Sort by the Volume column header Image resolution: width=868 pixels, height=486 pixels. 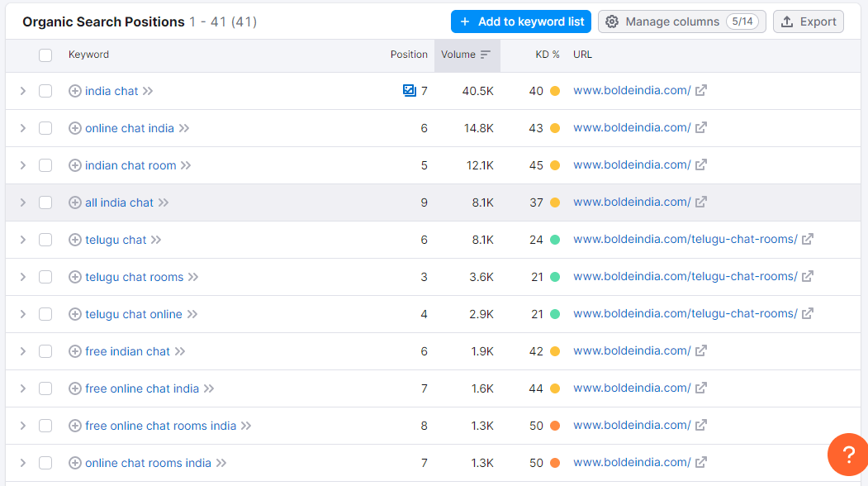[x=458, y=54]
